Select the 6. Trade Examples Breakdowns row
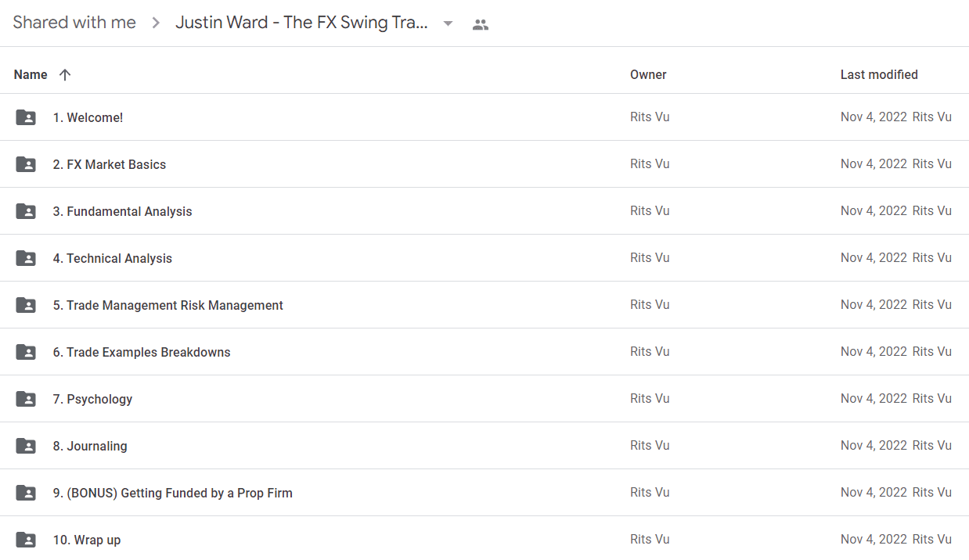 click(x=484, y=352)
